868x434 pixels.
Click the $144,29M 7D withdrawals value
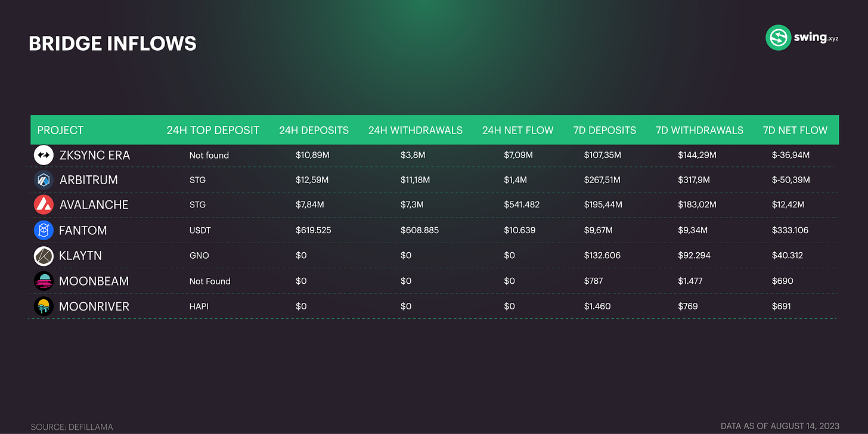(x=697, y=155)
